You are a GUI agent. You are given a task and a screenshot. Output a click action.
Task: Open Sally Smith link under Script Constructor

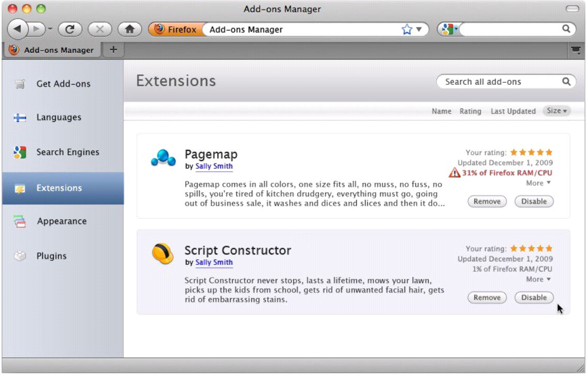(214, 262)
